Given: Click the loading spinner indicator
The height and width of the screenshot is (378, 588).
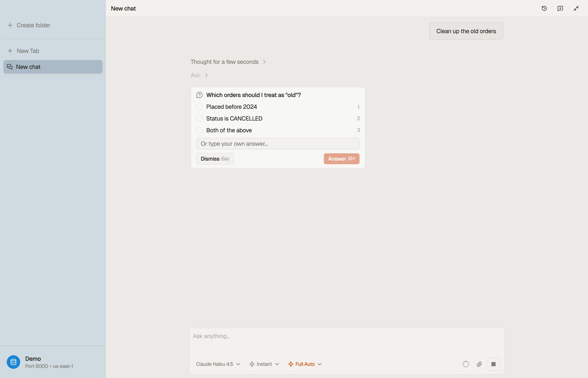Looking at the screenshot, I should tap(466, 364).
